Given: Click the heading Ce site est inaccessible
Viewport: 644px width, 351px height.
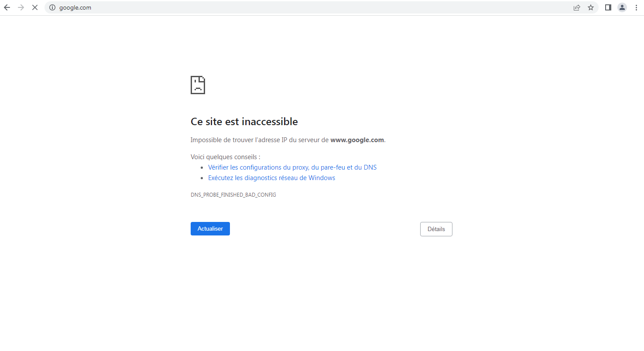Looking at the screenshot, I should coord(244,122).
